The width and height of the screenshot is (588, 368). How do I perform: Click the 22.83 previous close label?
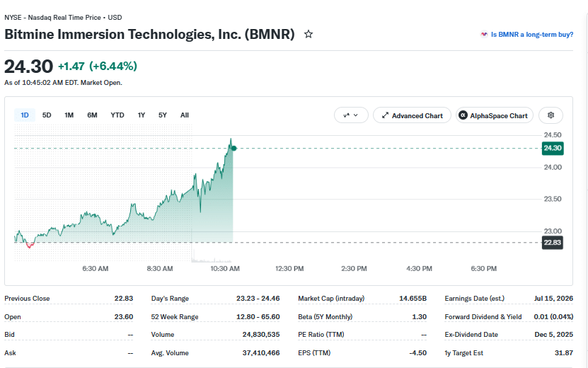(x=553, y=243)
